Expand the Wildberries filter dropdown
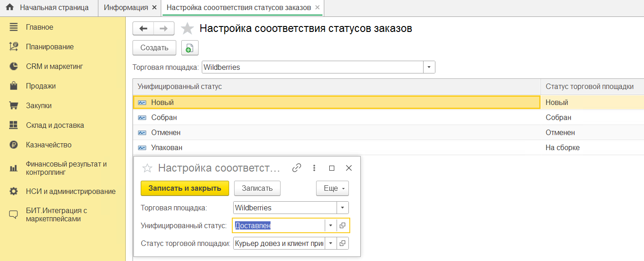The width and height of the screenshot is (644, 261). [x=429, y=68]
